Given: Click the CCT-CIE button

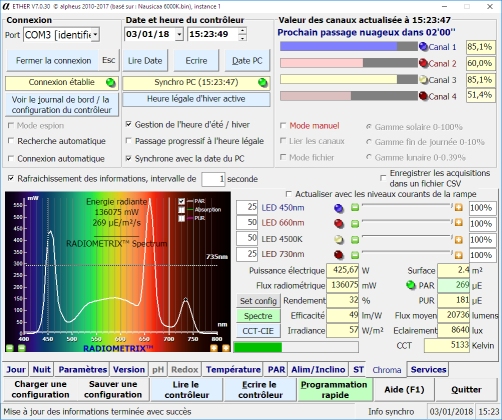Looking at the screenshot, I should coord(258,331).
